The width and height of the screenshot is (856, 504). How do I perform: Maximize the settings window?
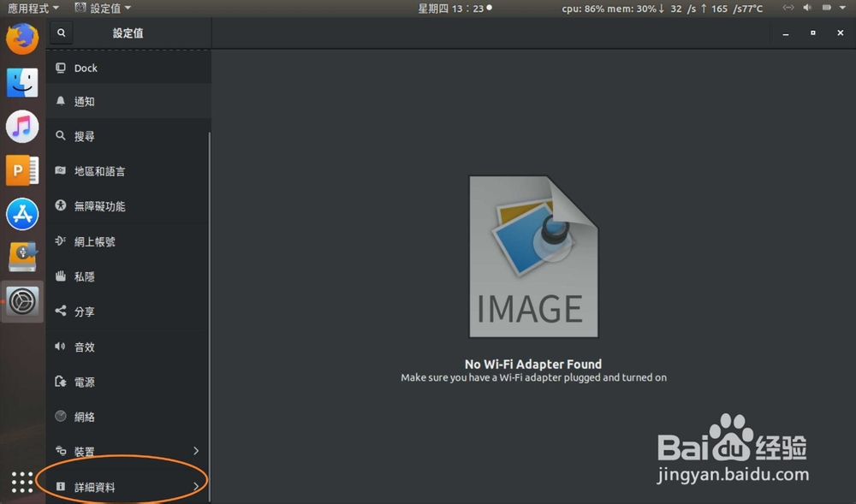813,33
